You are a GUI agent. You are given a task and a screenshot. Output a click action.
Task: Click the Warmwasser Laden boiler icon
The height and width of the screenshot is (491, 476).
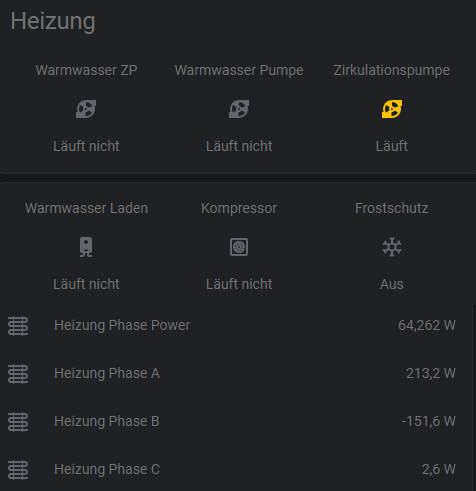point(86,247)
